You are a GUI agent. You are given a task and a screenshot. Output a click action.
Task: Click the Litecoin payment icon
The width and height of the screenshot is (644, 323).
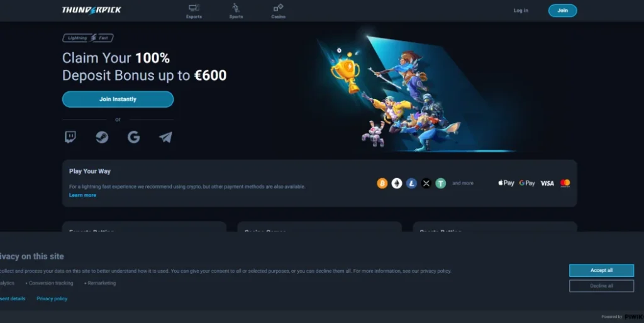coord(411,183)
